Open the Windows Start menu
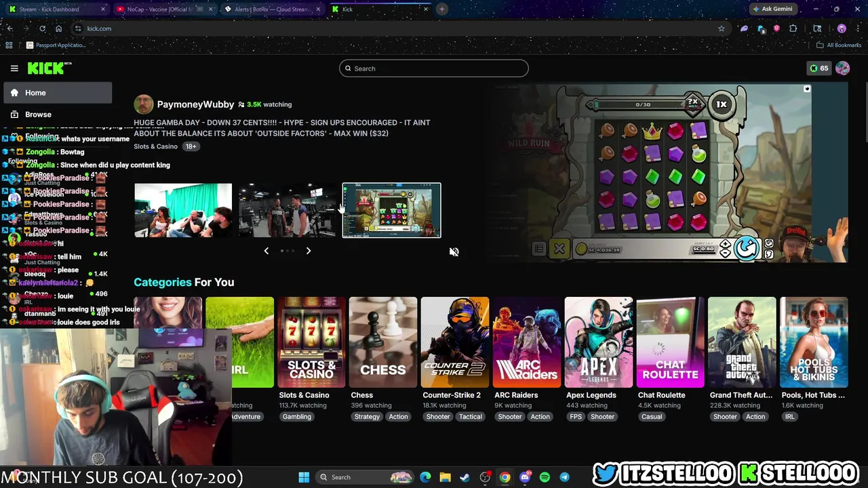This screenshot has height=488, width=868. click(304, 477)
